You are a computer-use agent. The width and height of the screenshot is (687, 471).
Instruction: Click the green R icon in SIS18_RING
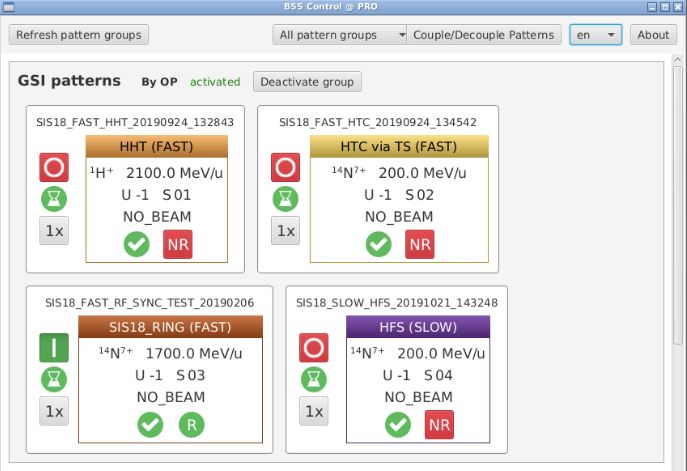pos(191,425)
